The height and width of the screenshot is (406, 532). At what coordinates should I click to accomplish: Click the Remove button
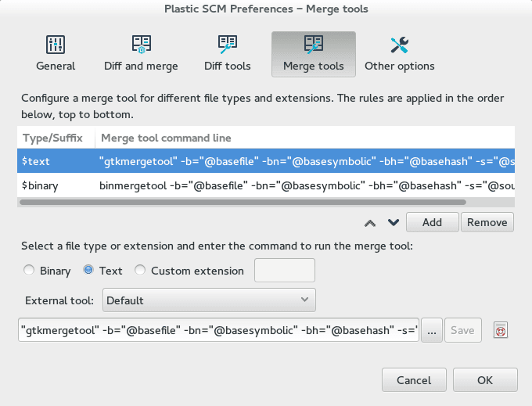pyautogui.click(x=487, y=222)
